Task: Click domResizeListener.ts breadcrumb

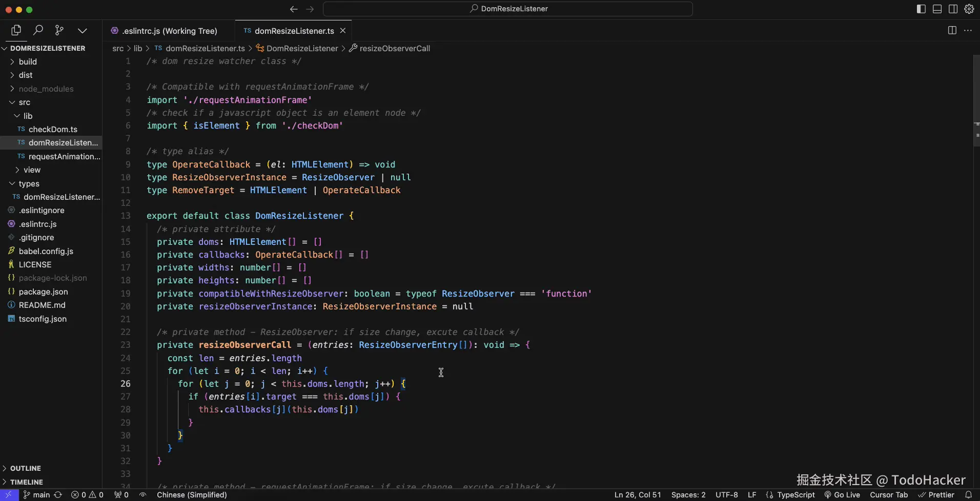Action: pyautogui.click(x=200, y=48)
